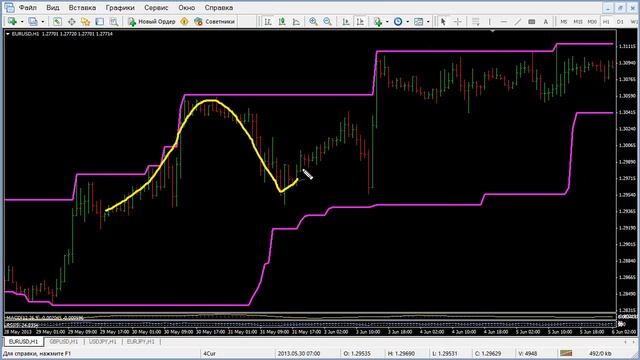The height and width of the screenshot is (360, 640).
Task: Select the Vertical Line drawing tool
Action: coord(490,22)
